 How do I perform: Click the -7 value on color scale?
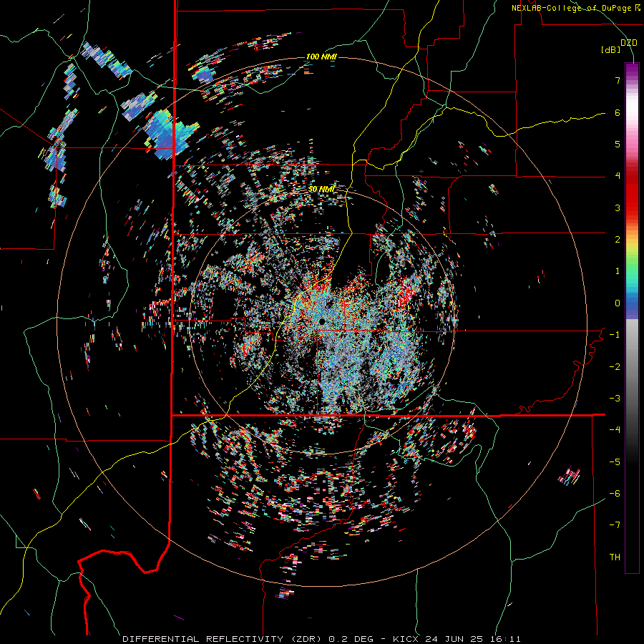coord(615,525)
